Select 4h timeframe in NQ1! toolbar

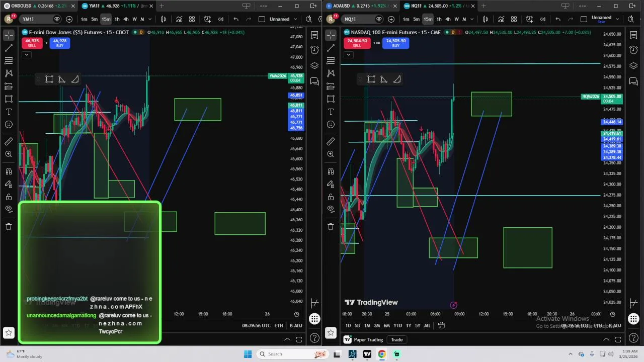[448, 19]
